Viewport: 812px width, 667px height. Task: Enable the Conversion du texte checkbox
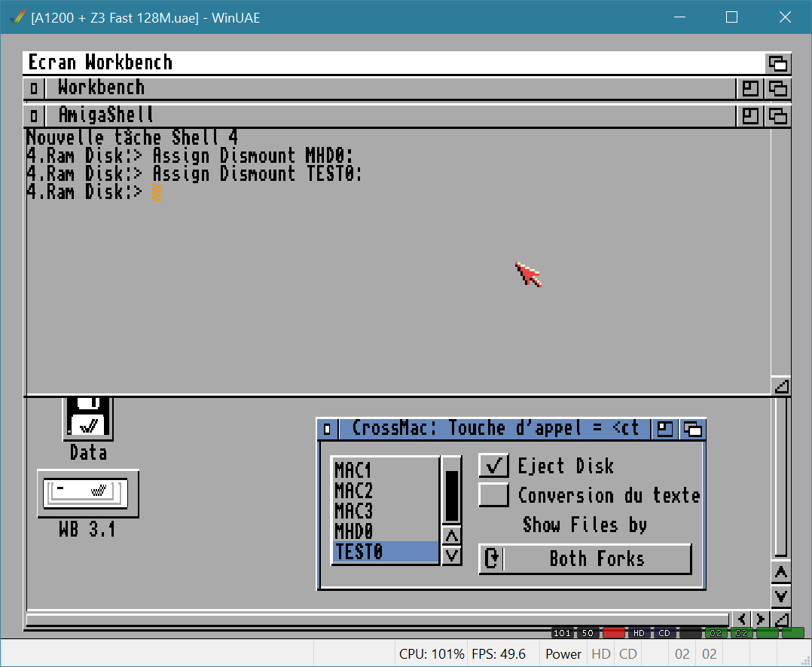click(493, 495)
